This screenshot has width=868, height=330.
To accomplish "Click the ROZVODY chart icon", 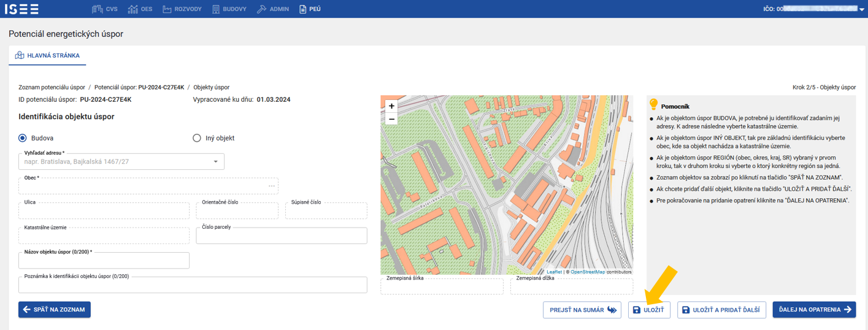I will click(167, 9).
